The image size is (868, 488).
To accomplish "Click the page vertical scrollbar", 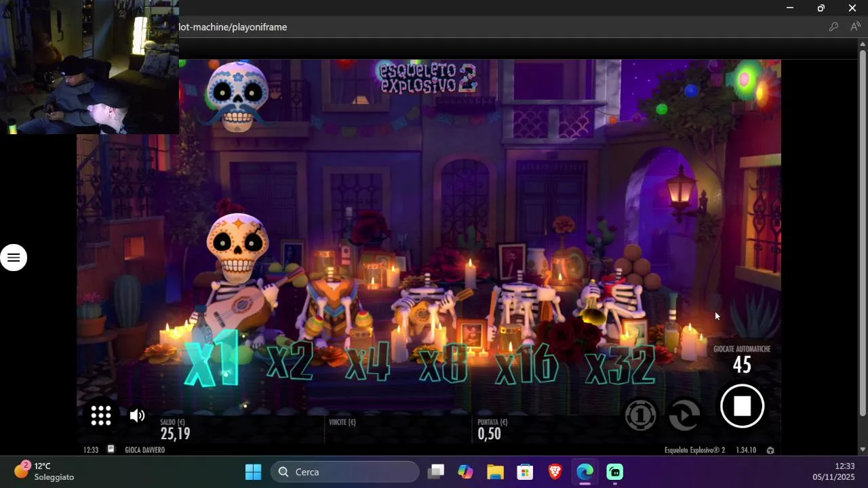I will click(x=863, y=234).
